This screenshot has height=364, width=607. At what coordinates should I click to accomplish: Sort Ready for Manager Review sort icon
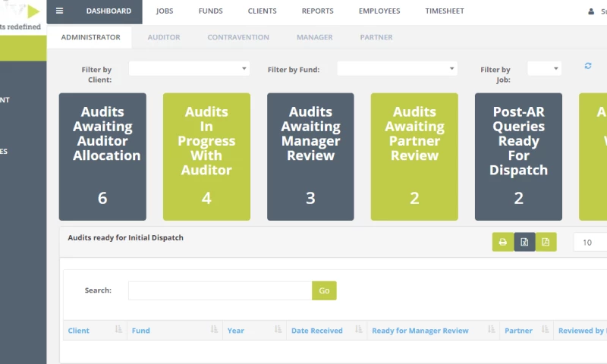tap(491, 329)
